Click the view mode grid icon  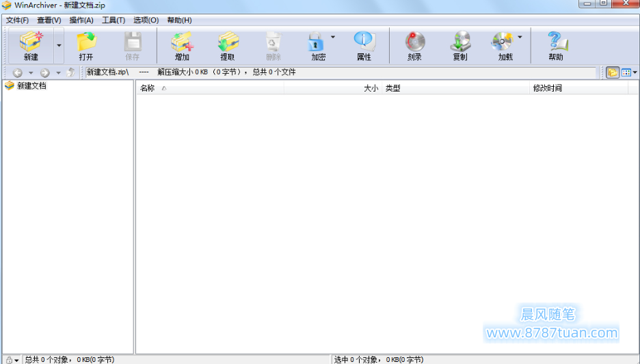point(626,72)
